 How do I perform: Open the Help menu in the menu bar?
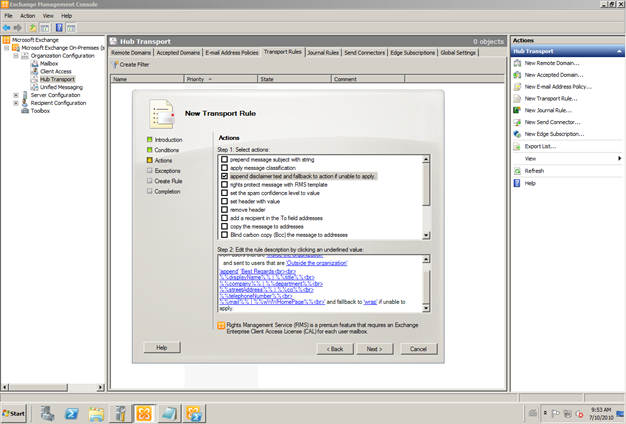(66, 16)
